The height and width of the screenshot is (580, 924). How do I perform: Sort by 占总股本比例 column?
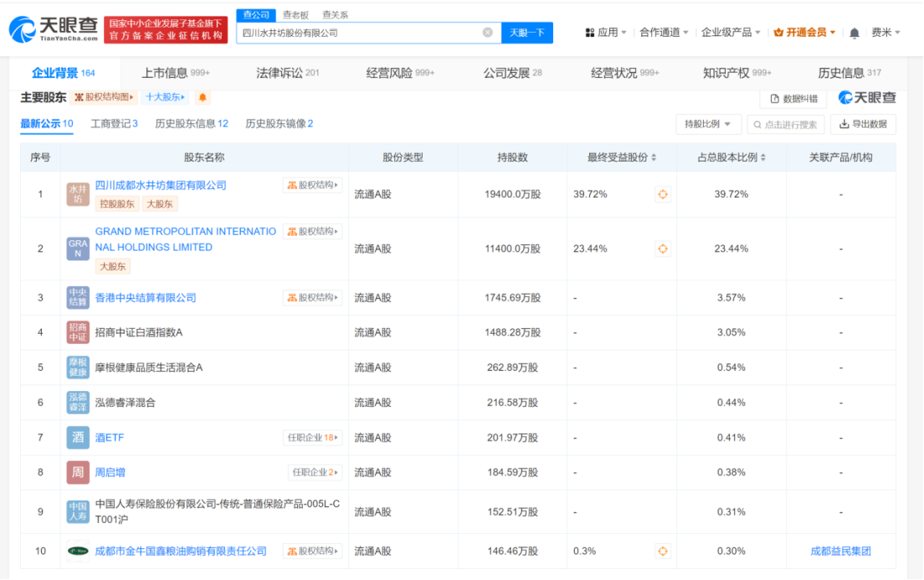731,157
